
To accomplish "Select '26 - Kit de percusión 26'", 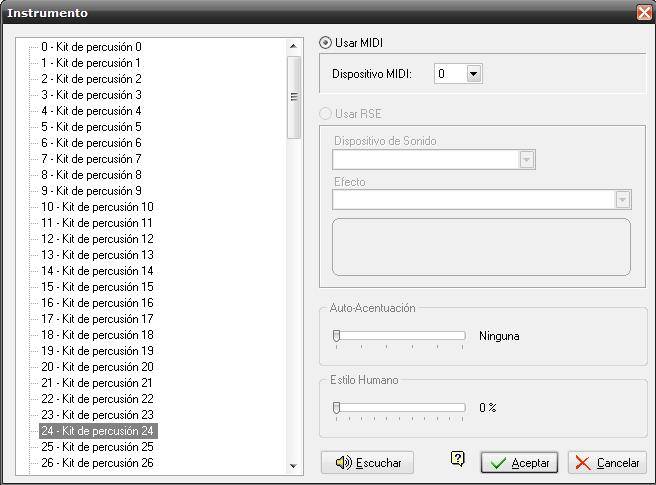I will [97, 463].
